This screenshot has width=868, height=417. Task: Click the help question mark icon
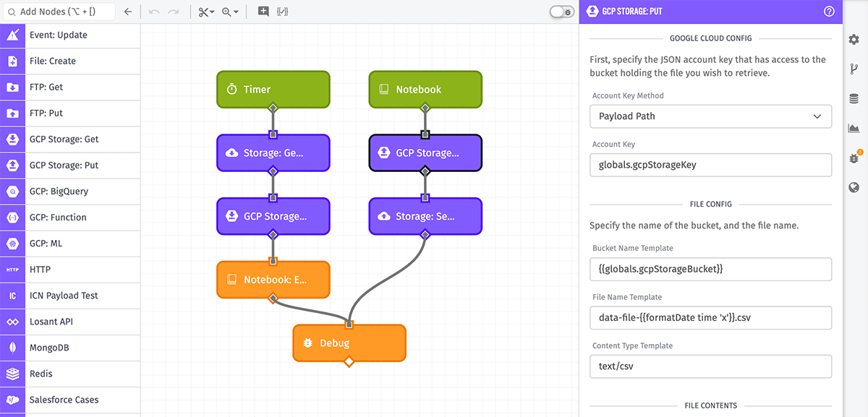pos(829,12)
